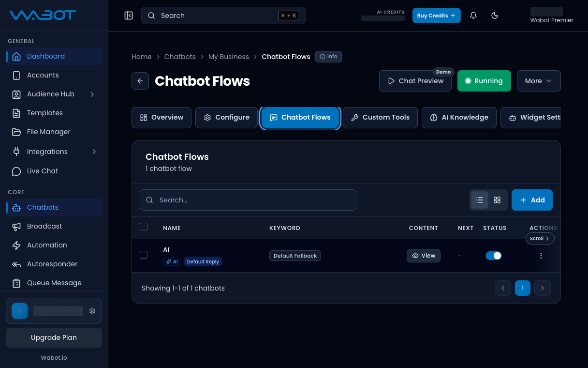Open Autoresponder in sidebar
The image size is (588, 368).
tap(54, 264)
